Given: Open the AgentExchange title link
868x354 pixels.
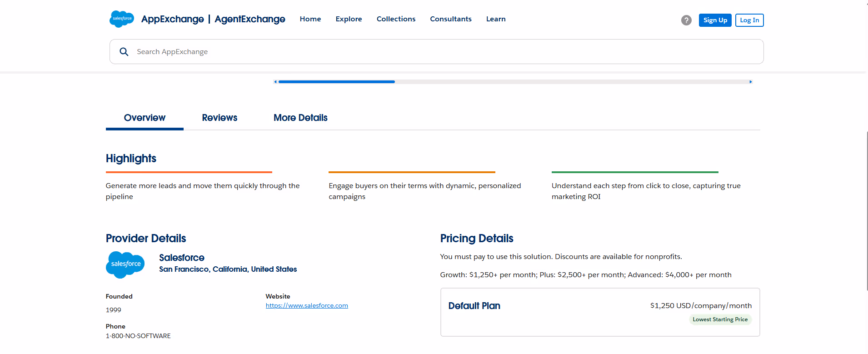Looking at the screenshot, I should tap(250, 19).
